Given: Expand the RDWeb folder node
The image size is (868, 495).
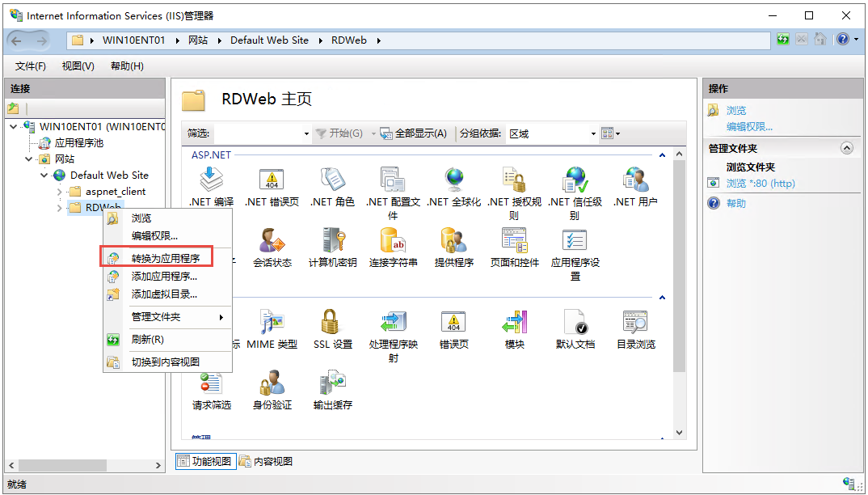Looking at the screenshot, I should (x=59, y=208).
